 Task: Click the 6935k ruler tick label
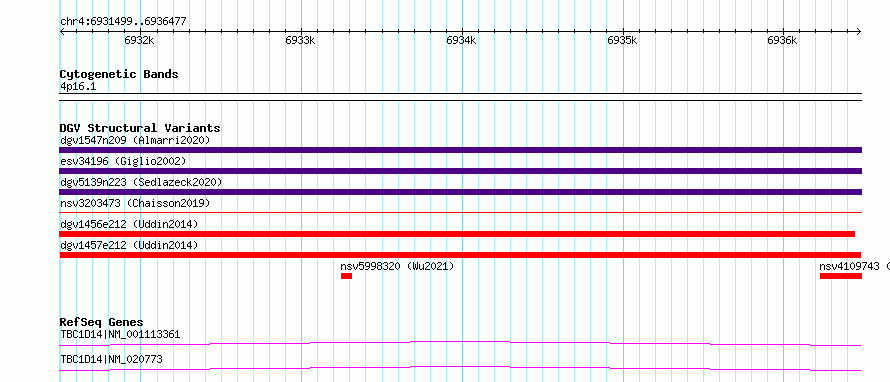622,40
